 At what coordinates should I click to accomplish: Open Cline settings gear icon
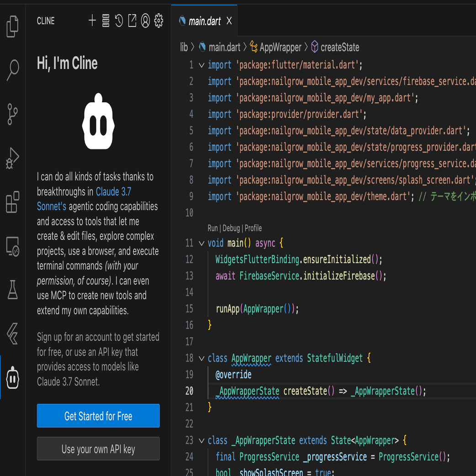(x=159, y=21)
